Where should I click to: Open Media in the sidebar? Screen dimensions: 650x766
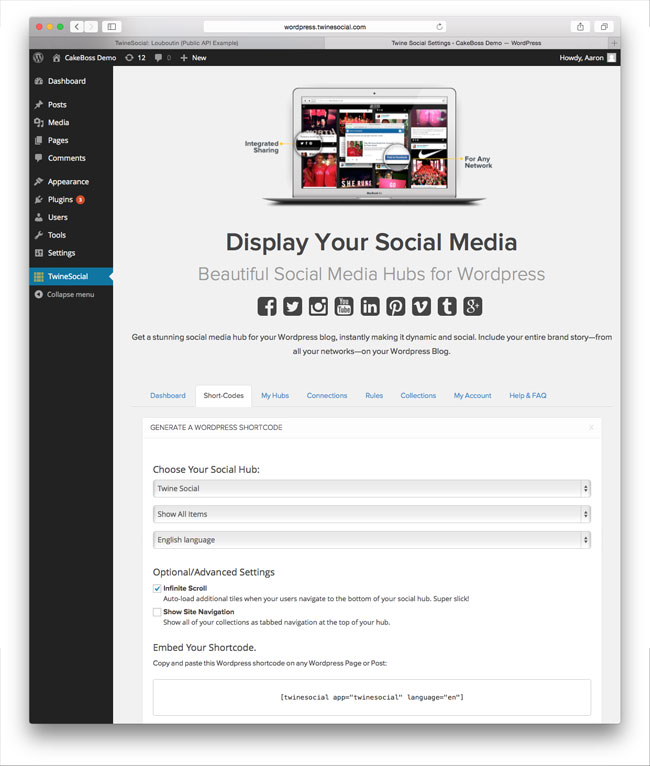pyautogui.click(x=71, y=122)
